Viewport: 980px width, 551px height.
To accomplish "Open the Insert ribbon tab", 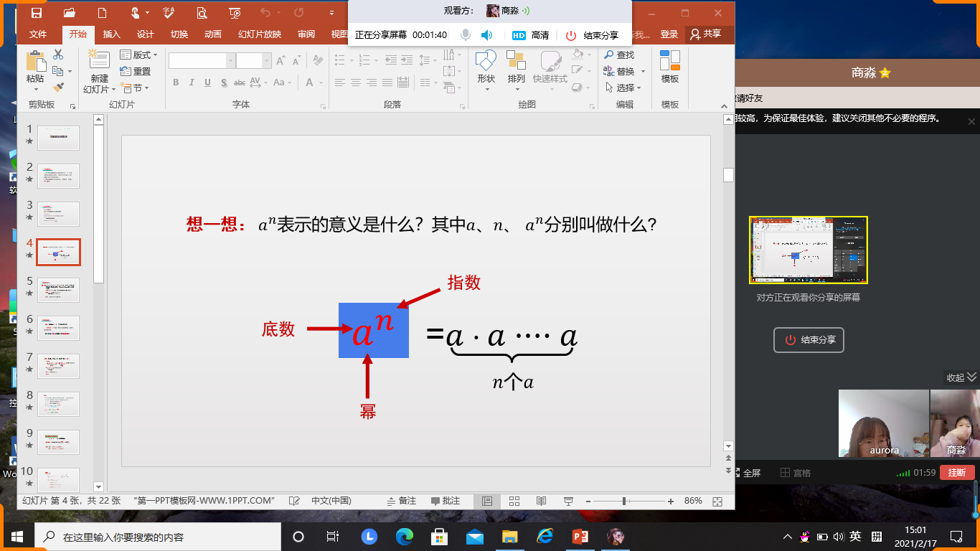I will pos(111,34).
